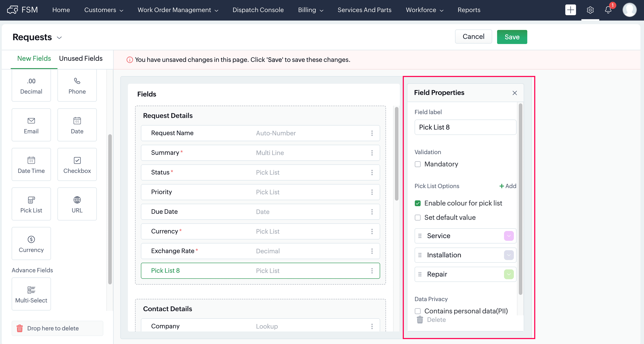Click the Delete trash icon in Field Properties

click(x=420, y=320)
